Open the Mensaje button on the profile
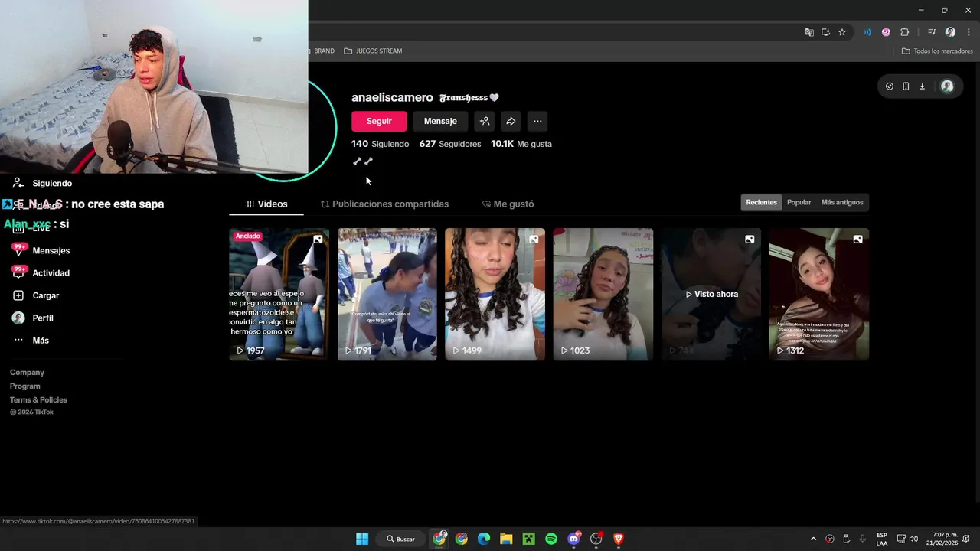This screenshot has width=980, height=551. pos(440,121)
